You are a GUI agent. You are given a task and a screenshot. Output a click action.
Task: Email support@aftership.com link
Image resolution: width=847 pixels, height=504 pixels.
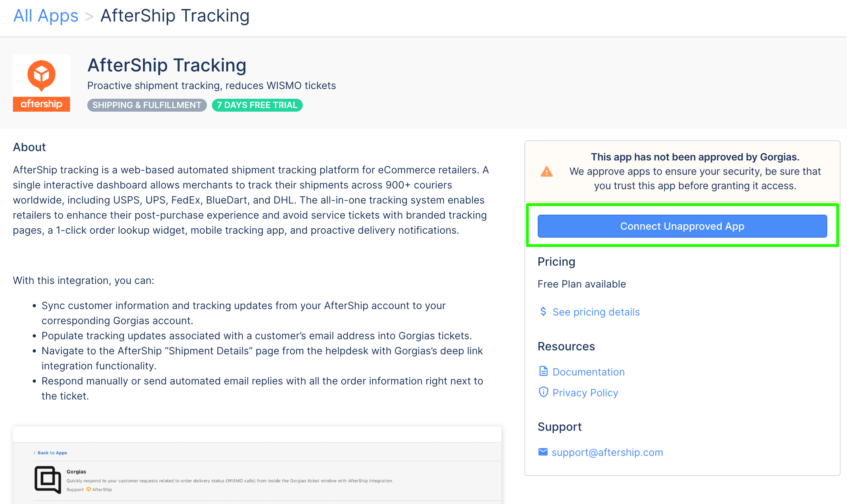607,452
